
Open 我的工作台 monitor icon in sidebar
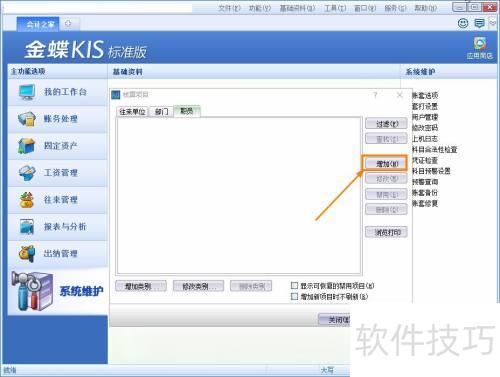[x=27, y=92]
